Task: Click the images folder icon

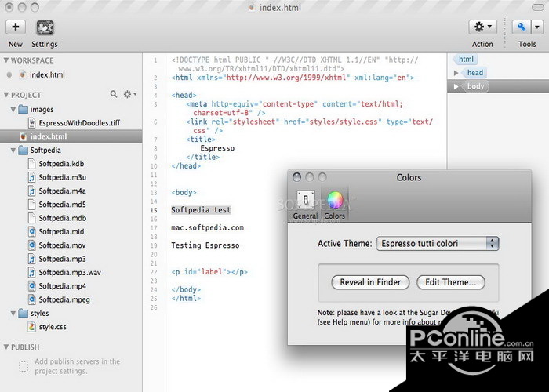Action: 23,109
